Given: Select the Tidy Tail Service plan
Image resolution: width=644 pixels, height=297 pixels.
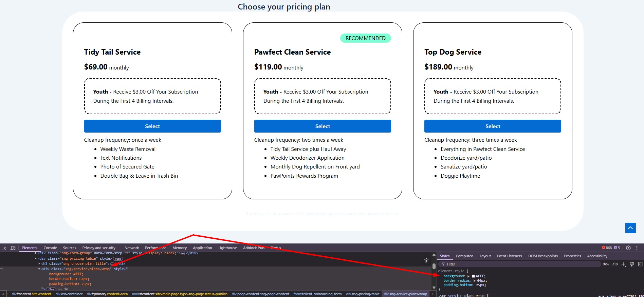Looking at the screenshot, I should tap(152, 126).
